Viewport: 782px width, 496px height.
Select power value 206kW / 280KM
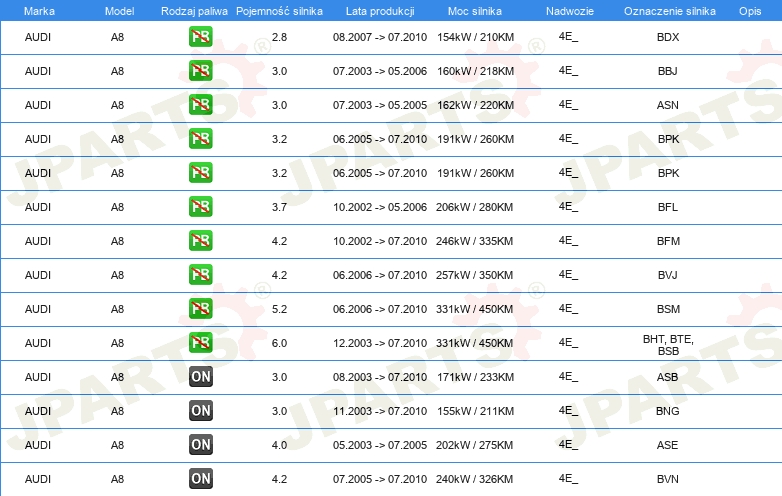coord(474,207)
